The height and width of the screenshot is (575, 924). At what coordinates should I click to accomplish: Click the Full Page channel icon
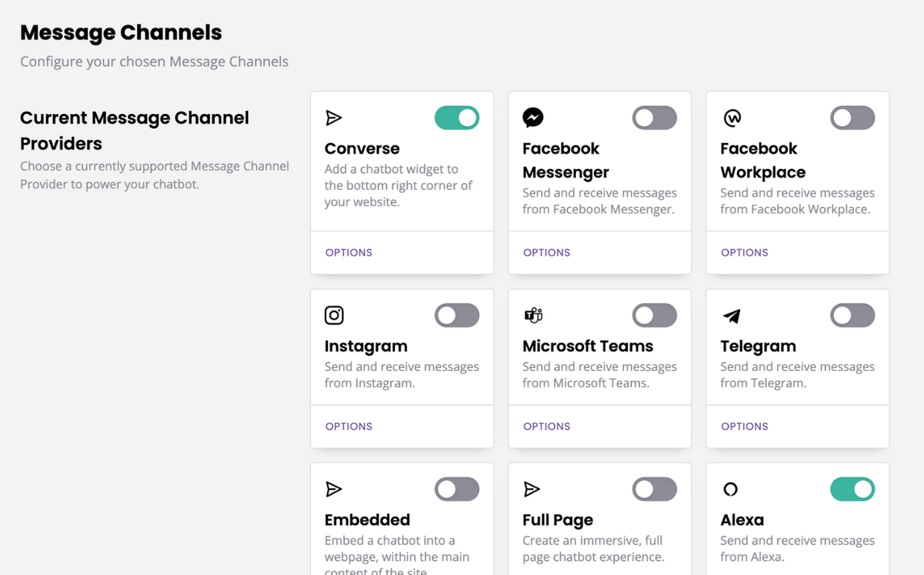click(531, 489)
